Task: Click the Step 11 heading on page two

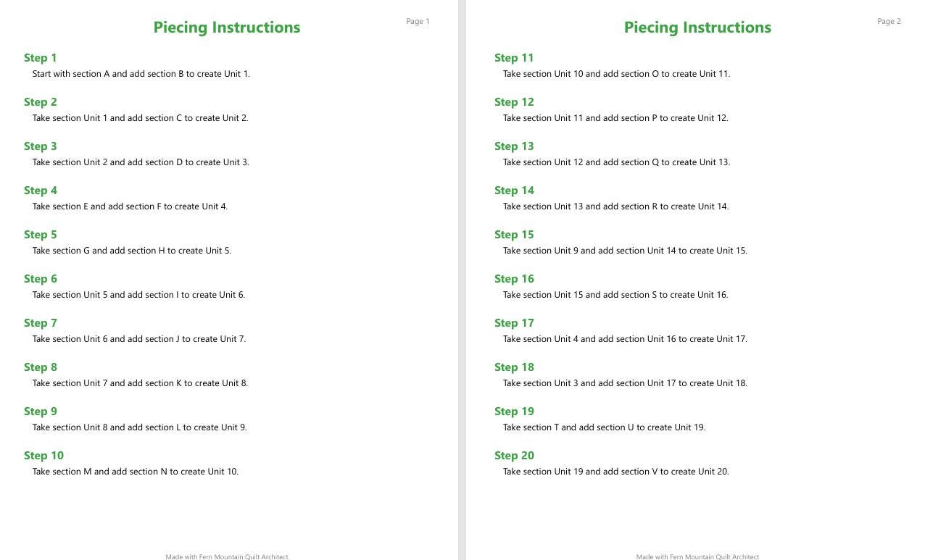Action: tap(514, 58)
